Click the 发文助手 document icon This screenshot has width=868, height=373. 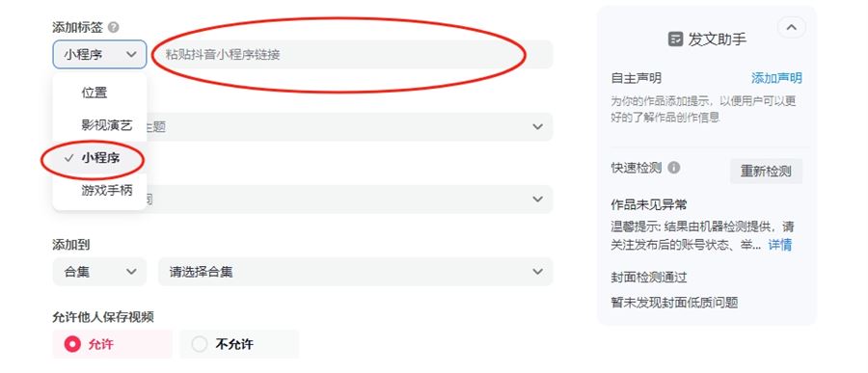[x=675, y=40]
